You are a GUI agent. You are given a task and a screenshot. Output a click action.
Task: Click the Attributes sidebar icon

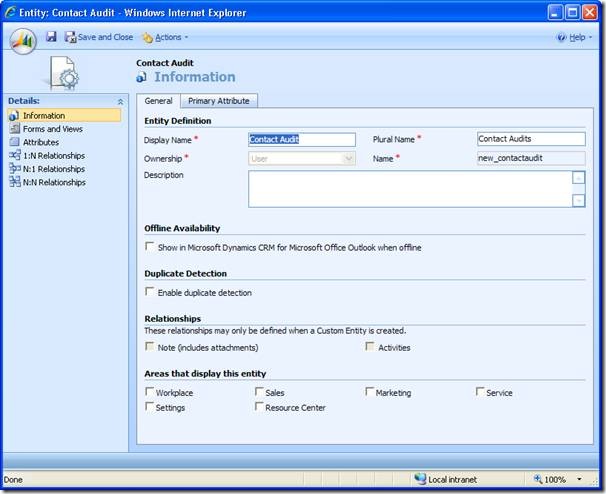[x=14, y=142]
